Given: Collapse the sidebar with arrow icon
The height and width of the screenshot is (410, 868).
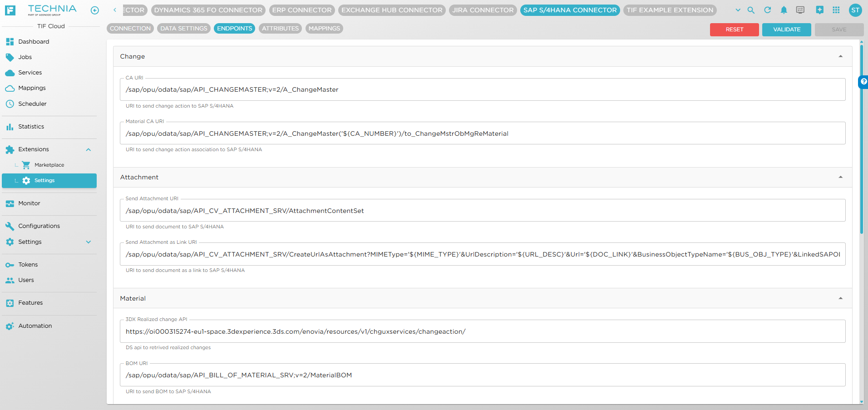Looking at the screenshot, I should 94,10.
